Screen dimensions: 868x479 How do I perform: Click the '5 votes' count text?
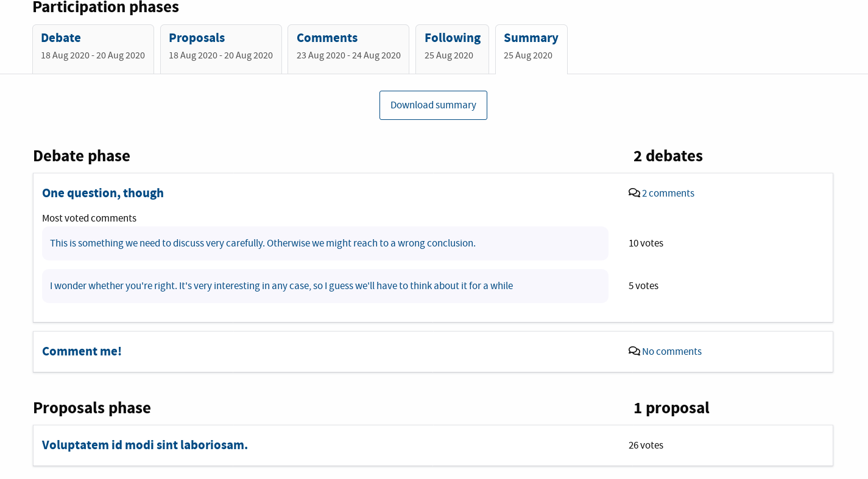[x=643, y=286]
